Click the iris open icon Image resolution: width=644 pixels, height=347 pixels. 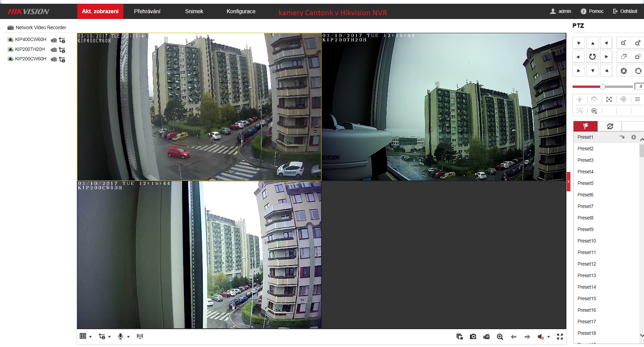[638, 71]
